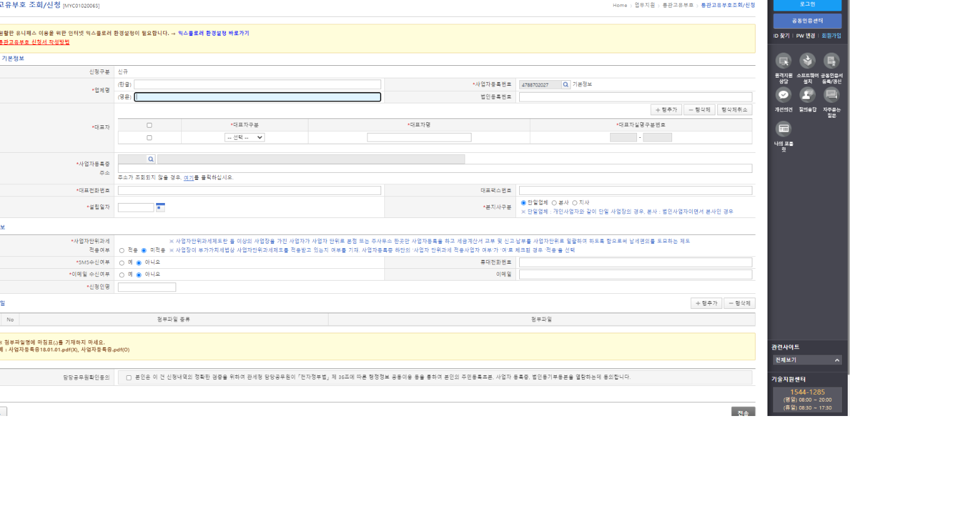Select 적용 for 사업자단위과세
This screenshot has width=980, height=515.
pos(122,251)
